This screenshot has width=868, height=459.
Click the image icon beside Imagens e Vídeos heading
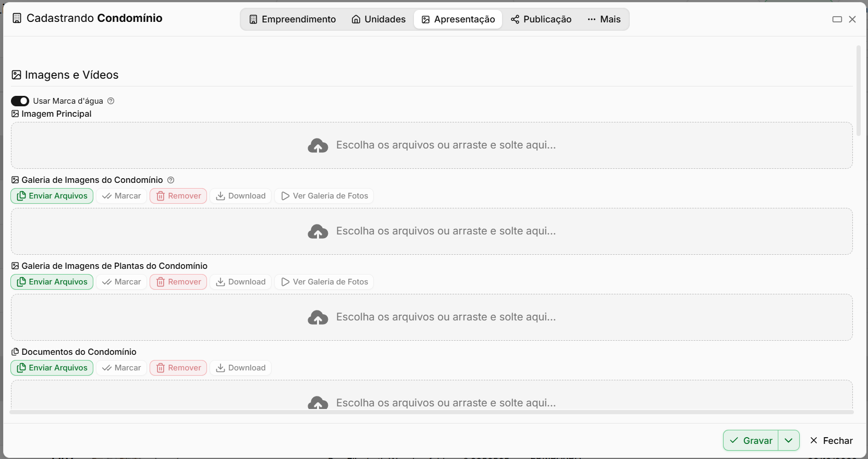pos(16,75)
